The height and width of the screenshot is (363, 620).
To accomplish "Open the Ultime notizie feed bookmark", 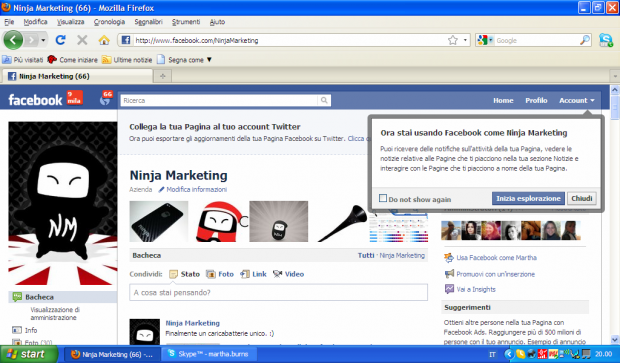I will pos(127,60).
